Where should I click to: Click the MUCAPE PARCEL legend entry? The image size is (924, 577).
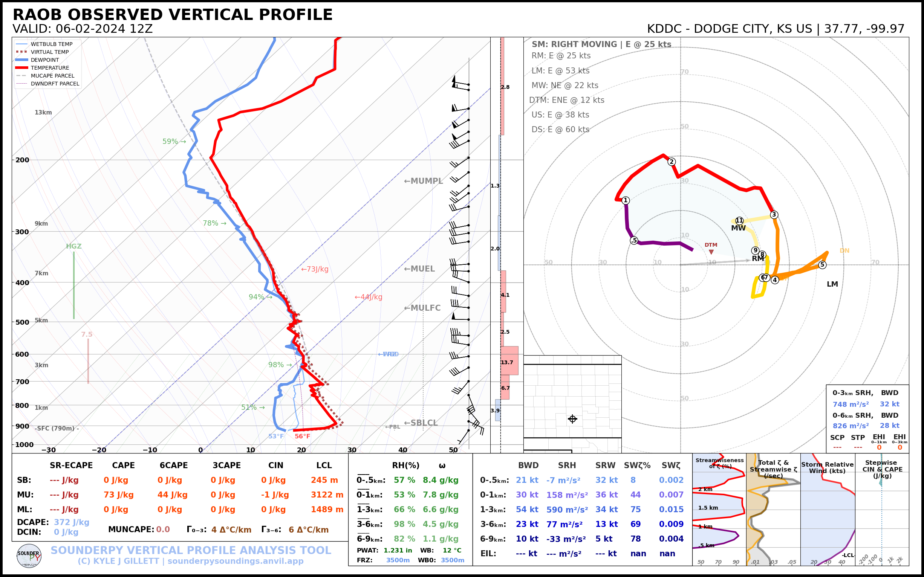(52, 76)
